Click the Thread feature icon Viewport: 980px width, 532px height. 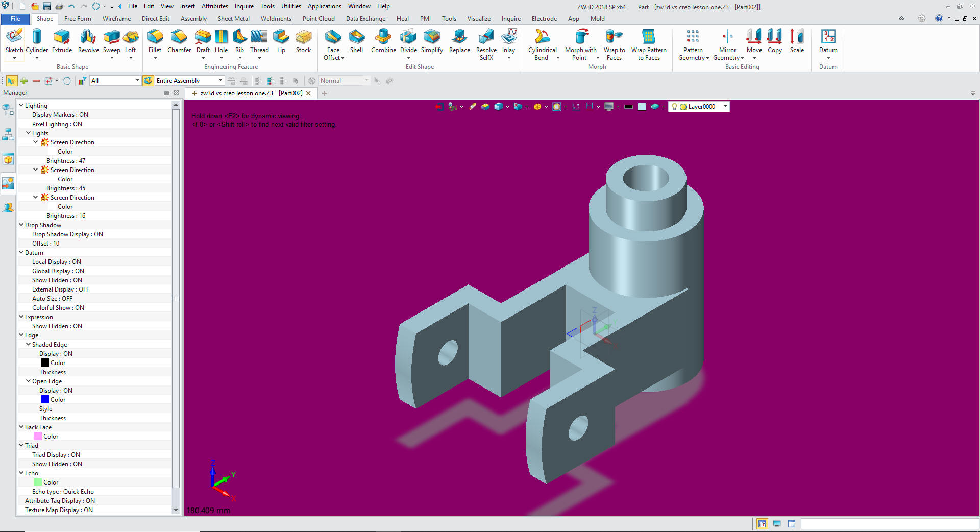coord(259,41)
